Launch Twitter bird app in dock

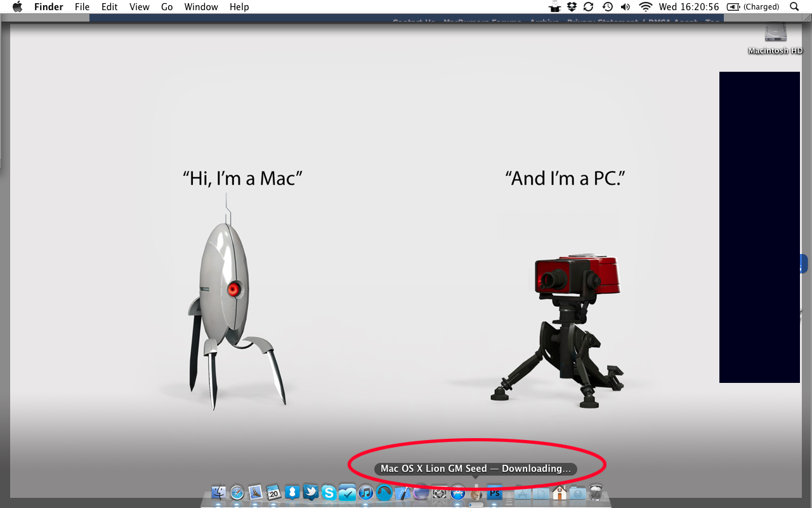[x=310, y=492]
